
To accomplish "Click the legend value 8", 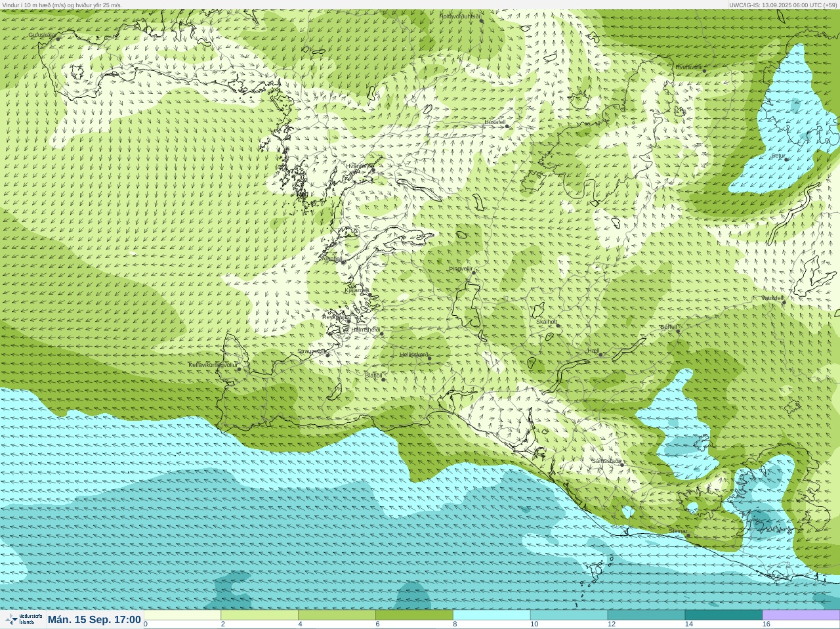I will point(455,624).
